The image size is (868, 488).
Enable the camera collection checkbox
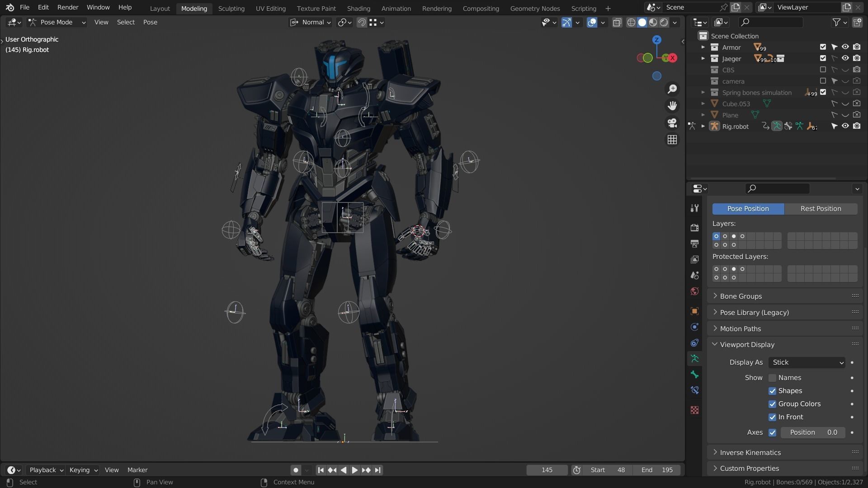[x=823, y=81]
